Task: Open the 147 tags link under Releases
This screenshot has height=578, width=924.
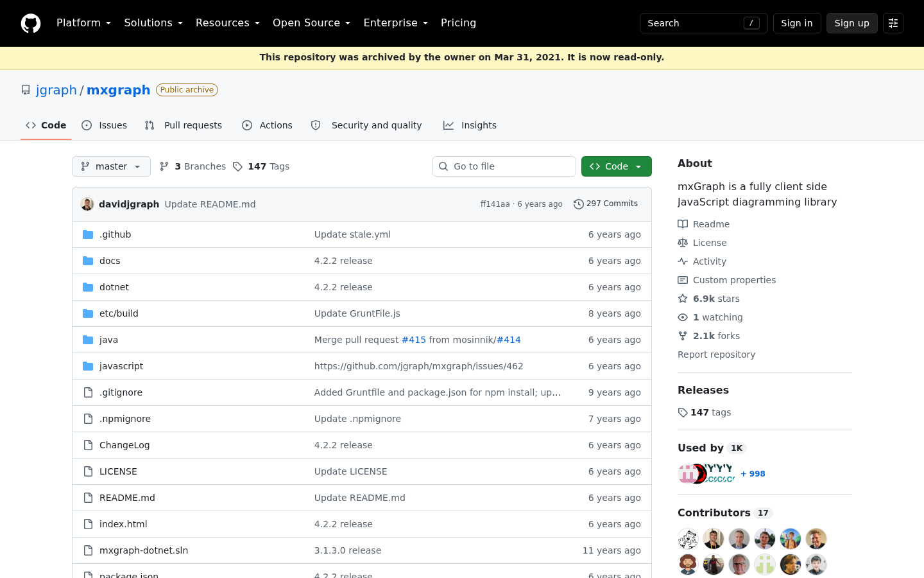Action: coord(705,412)
